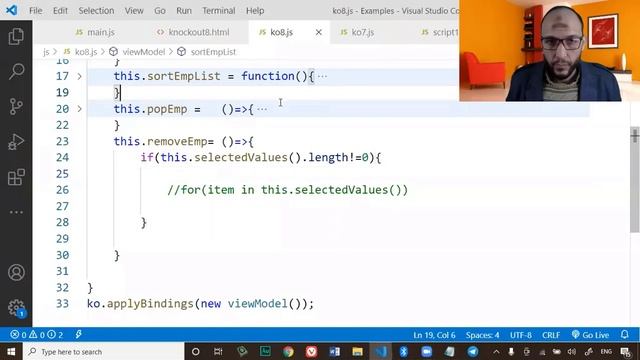Click the Windows taskbar search box
640x360 pixels.
(104, 351)
